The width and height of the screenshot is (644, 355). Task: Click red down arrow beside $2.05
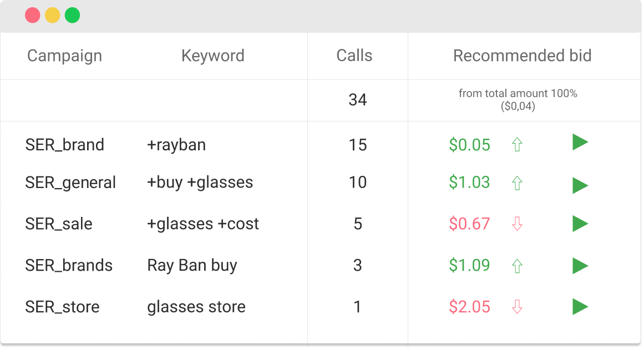tap(517, 307)
